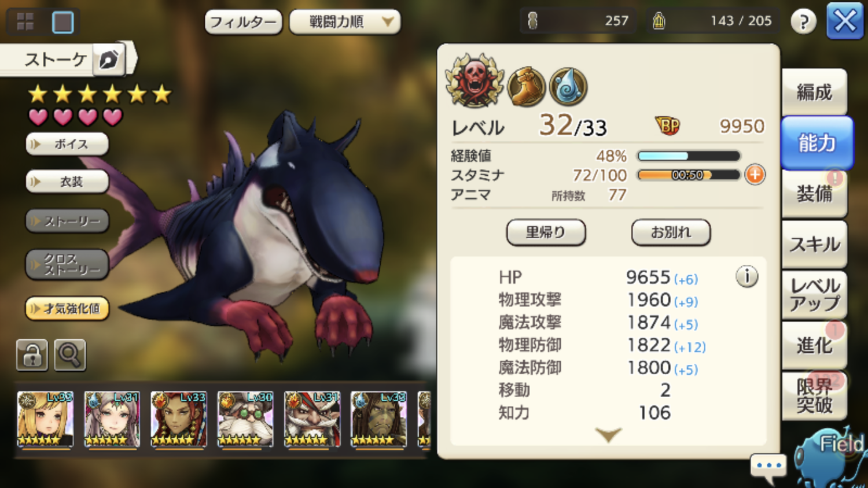Tap the stats info icon
The image size is (868, 488).
[746, 276]
